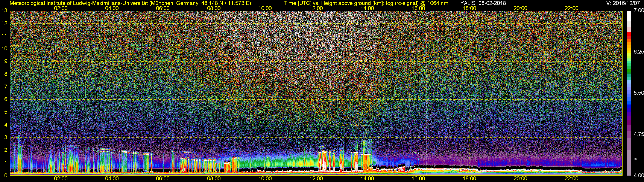
Task: Select the 6.25 color scale value
Action: (639, 52)
